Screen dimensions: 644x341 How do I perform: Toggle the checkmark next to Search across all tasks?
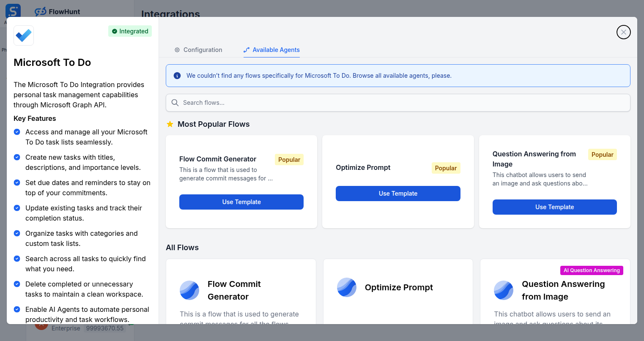16,259
